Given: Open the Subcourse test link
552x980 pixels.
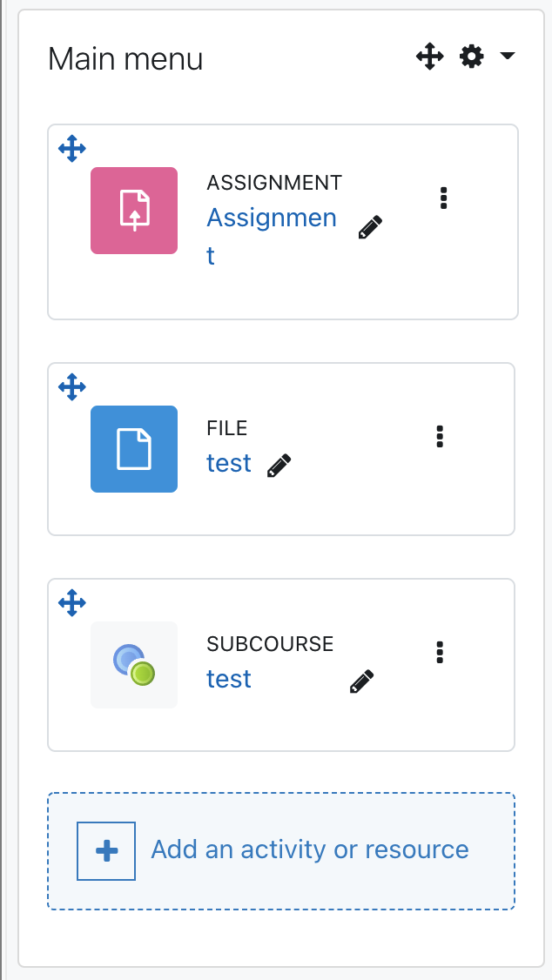Looking at the screenshot, I should (x=229, y=679).
